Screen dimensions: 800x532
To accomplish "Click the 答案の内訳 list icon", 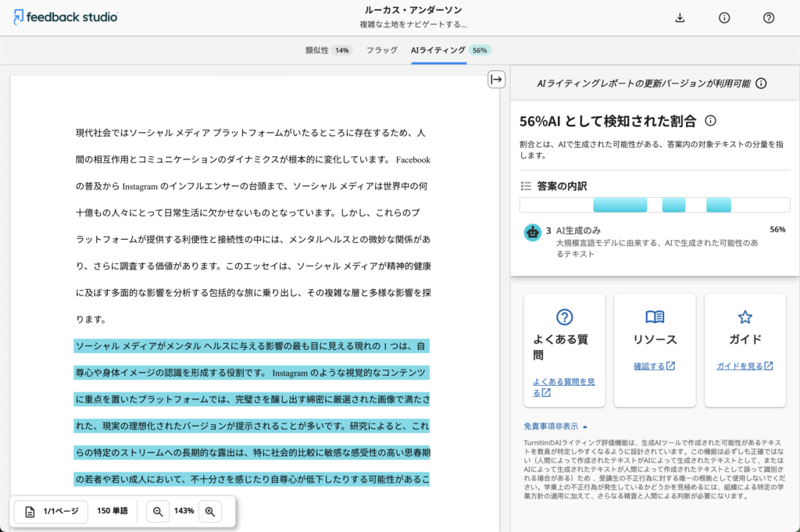I will (x=526, y=186).
